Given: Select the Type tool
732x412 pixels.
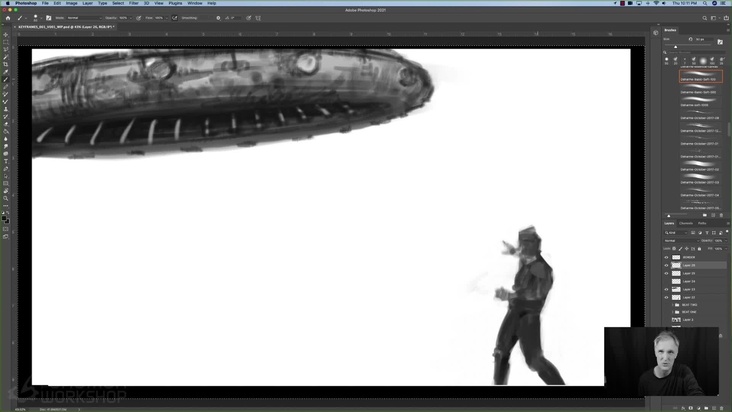Looking at the screenshot, I should point(6,161).
